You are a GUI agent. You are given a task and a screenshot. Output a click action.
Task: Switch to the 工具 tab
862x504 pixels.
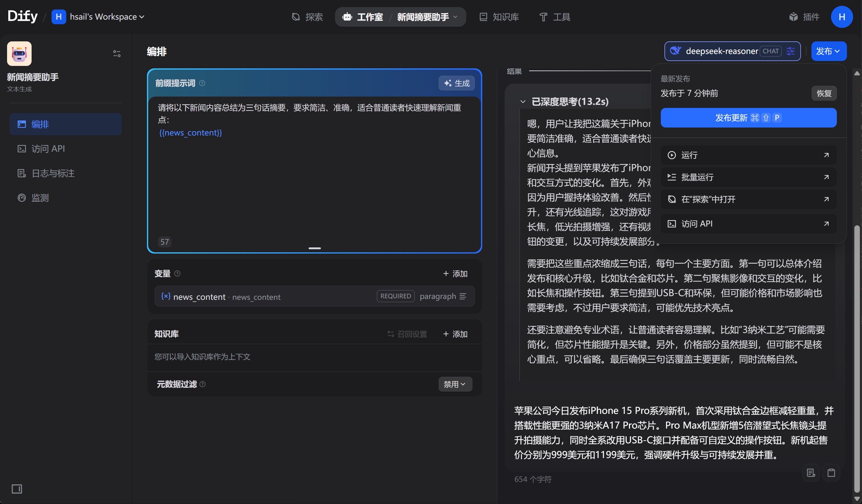[x=555, y=17]
